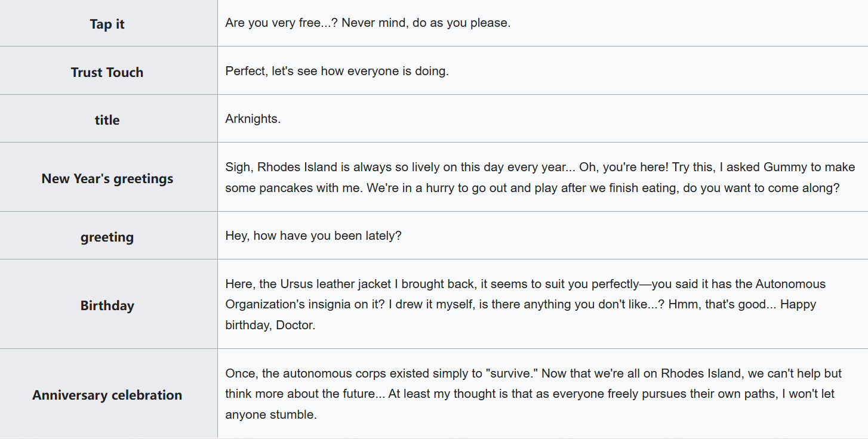Click the "greeting" row header

point(107,237)
